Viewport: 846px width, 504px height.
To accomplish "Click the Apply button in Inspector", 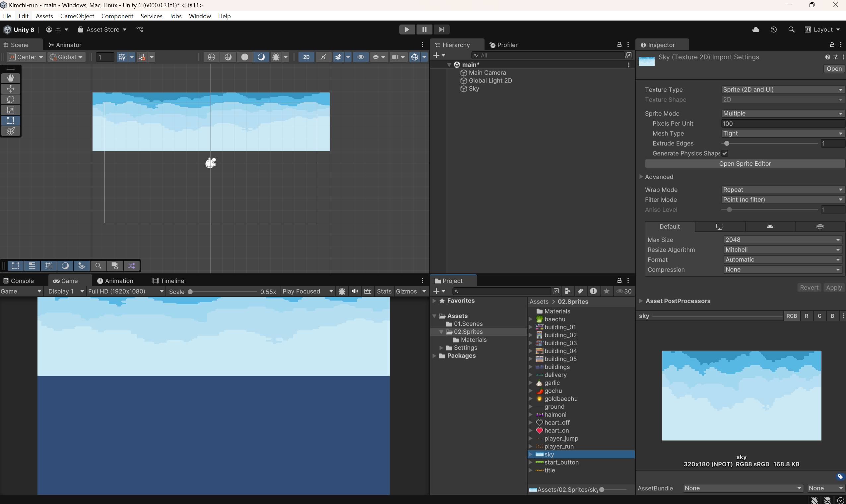I will (x=833, y=288).
